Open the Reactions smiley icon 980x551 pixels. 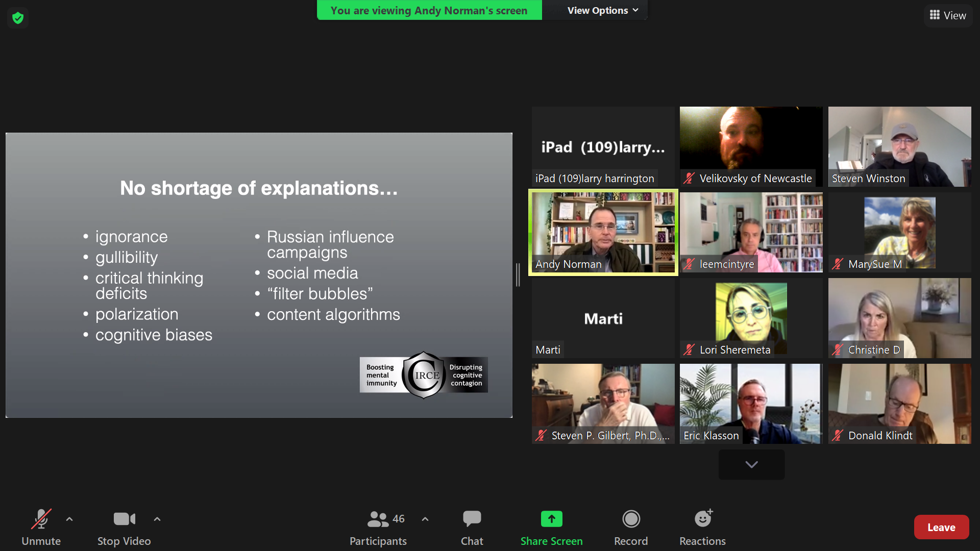pos(703,519)
